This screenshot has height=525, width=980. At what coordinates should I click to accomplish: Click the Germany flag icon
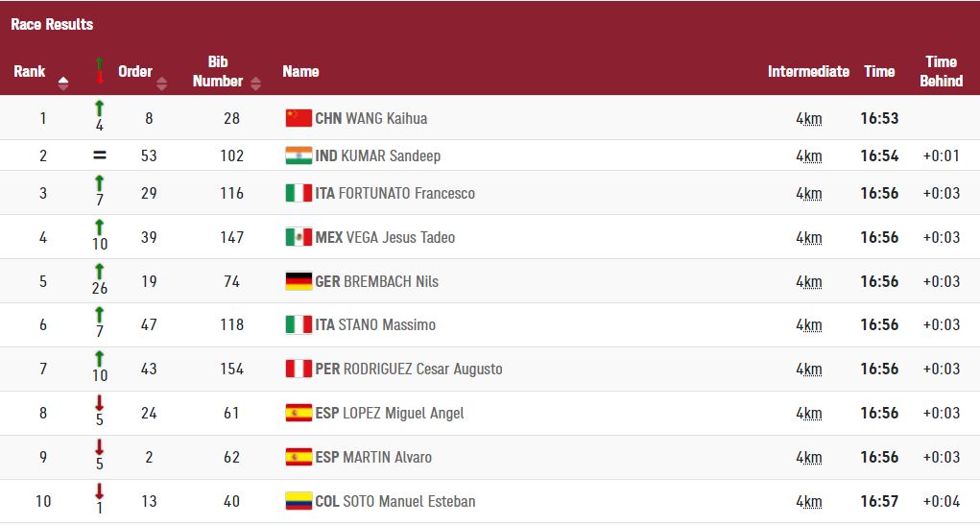click(x=299, y=281)
